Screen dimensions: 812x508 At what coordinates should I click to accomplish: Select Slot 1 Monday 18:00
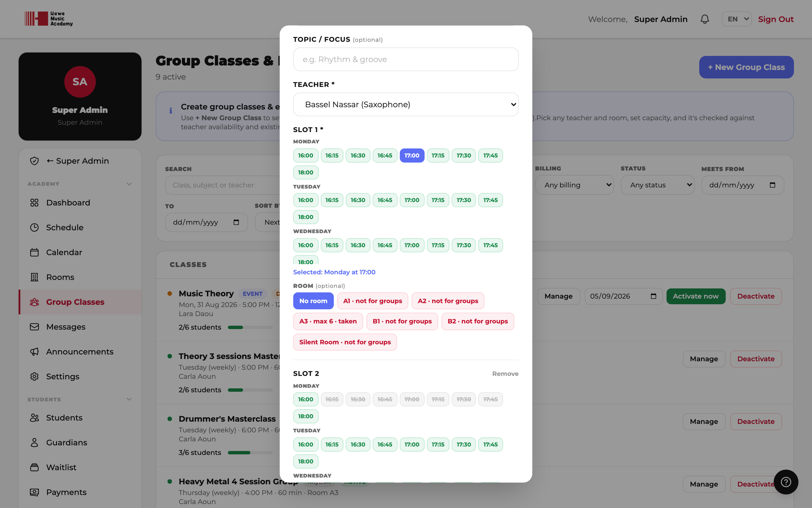click(306, 172)
